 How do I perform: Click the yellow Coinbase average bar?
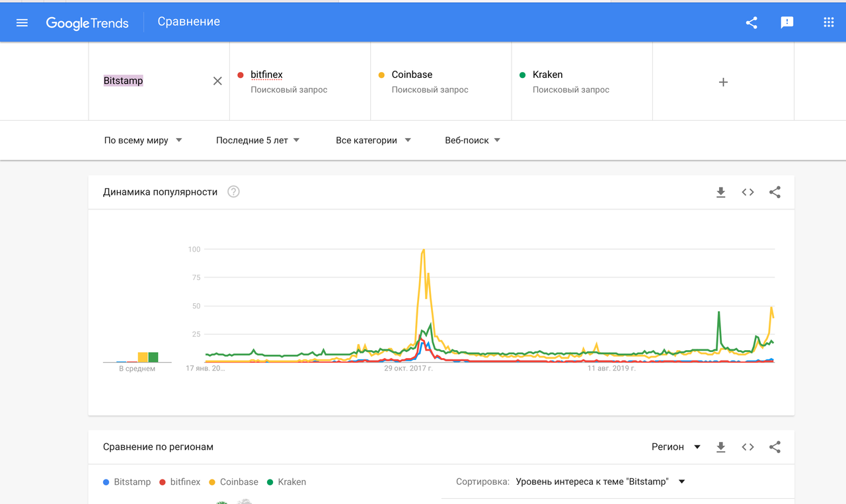[143, 357]
